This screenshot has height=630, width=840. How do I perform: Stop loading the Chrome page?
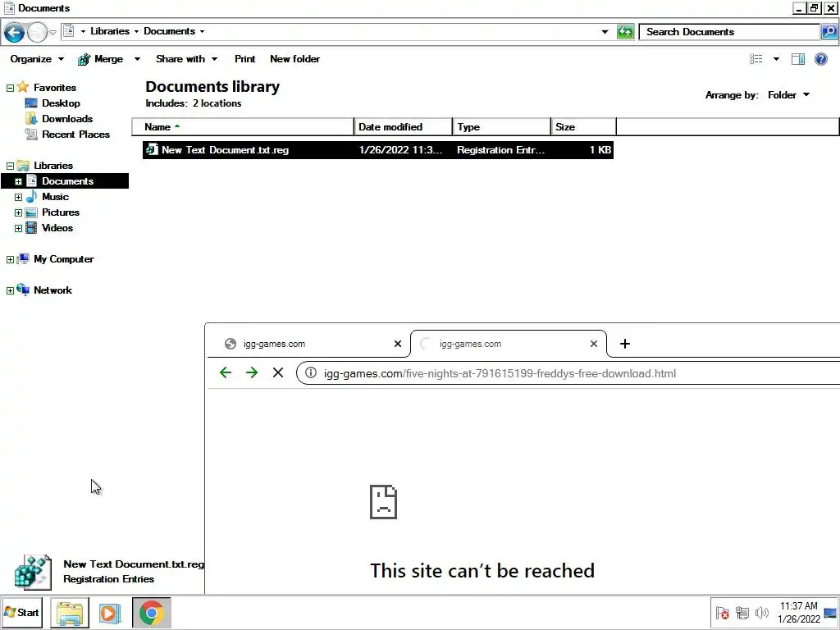(278, 372)
